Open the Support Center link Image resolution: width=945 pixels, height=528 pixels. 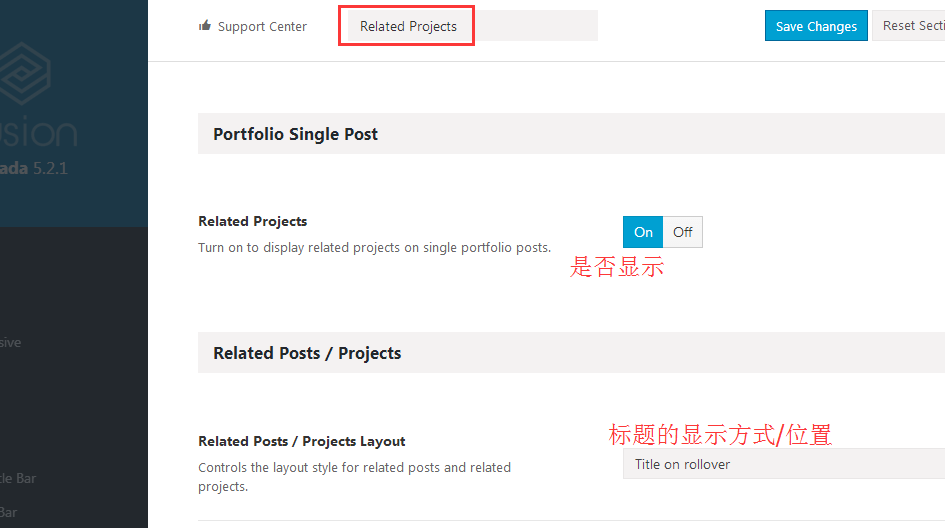262,27
